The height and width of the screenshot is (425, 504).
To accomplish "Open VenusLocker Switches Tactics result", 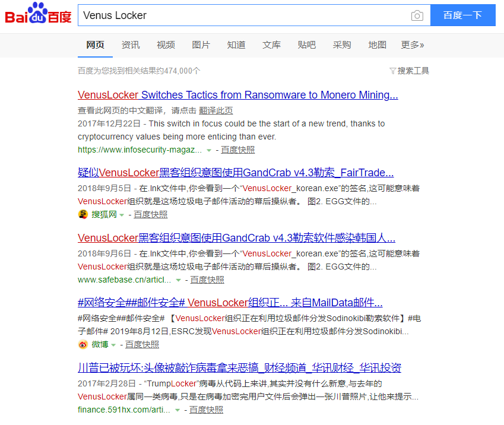I will coord(238,95).
